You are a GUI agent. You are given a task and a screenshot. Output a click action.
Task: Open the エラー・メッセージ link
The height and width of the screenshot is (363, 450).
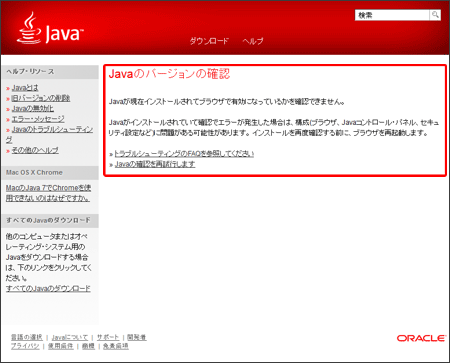click(x=38, y=119)
